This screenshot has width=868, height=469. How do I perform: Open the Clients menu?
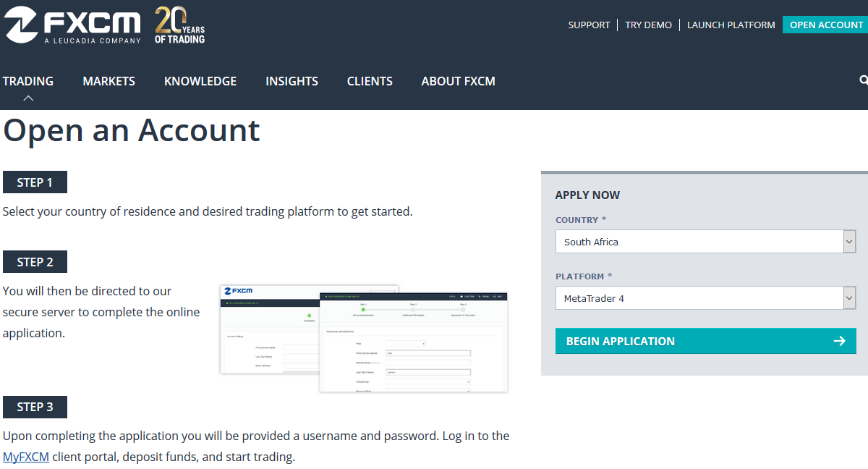(370, 81)
